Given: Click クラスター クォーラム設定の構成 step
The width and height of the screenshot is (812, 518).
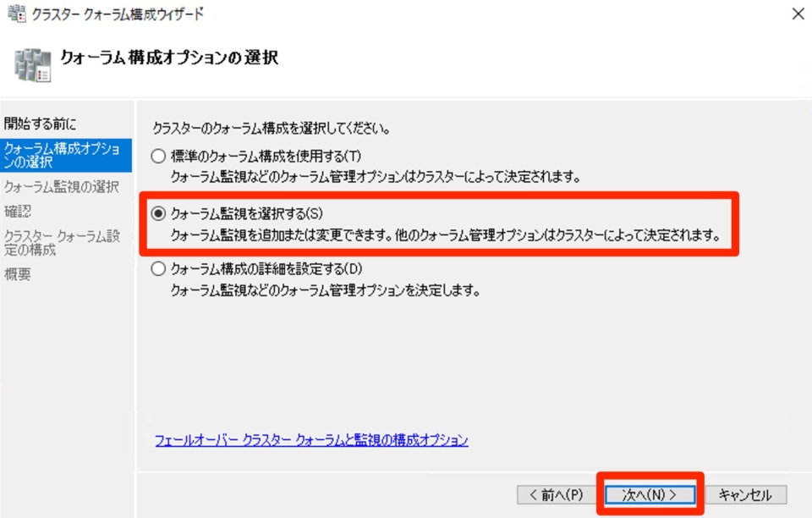Looking at the screenshot, I should (62, 242).
